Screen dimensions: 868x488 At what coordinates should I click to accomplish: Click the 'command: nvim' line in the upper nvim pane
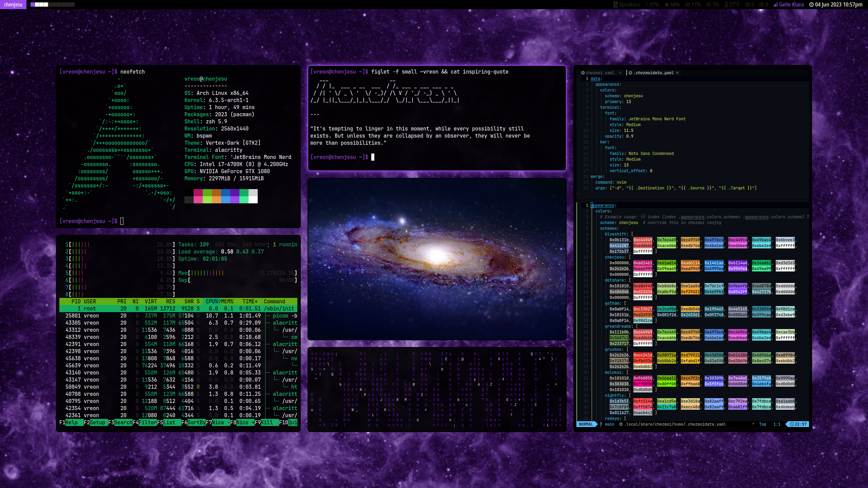pyautogui.click(x=611, y=182)
